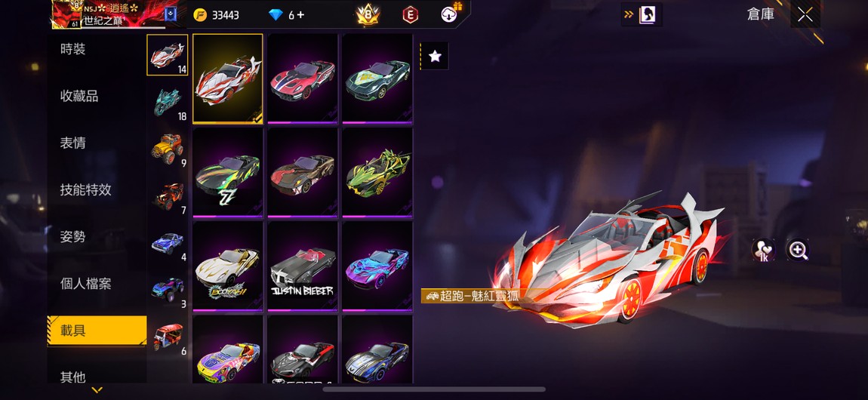Select the orange monster truck category
Viewport: 868px width, 400px height.
pos(167,149)
